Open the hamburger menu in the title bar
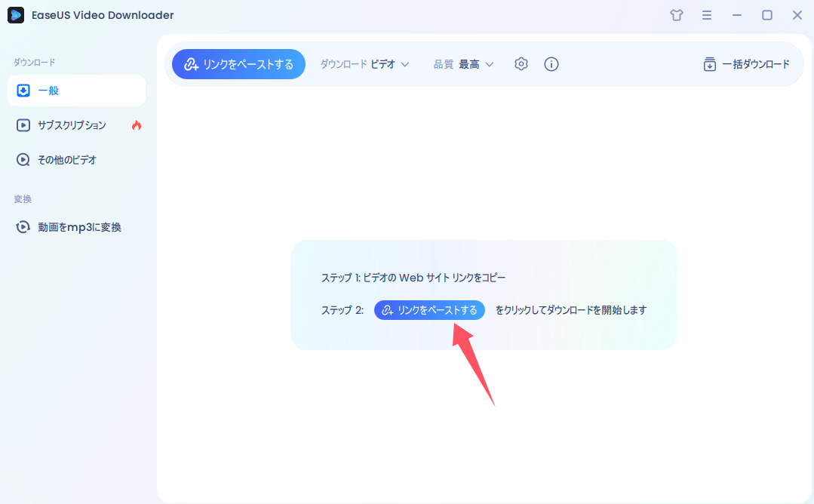The image size is (814, 504). pos(707,14)
